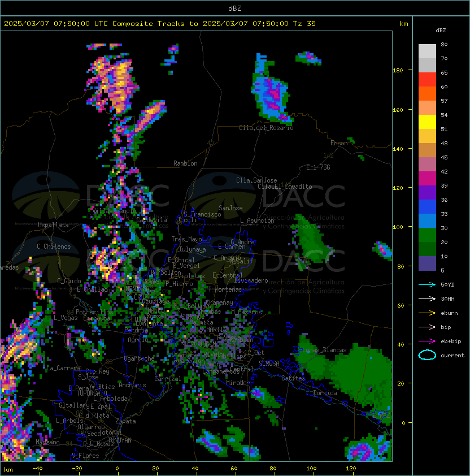Click the 'Perdriel' map label
The height and width of the screenshot is (476, 470).
tap(137, 330)
